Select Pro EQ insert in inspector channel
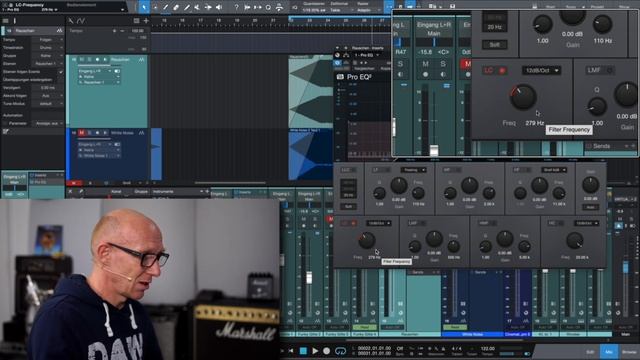 [46, 182]
